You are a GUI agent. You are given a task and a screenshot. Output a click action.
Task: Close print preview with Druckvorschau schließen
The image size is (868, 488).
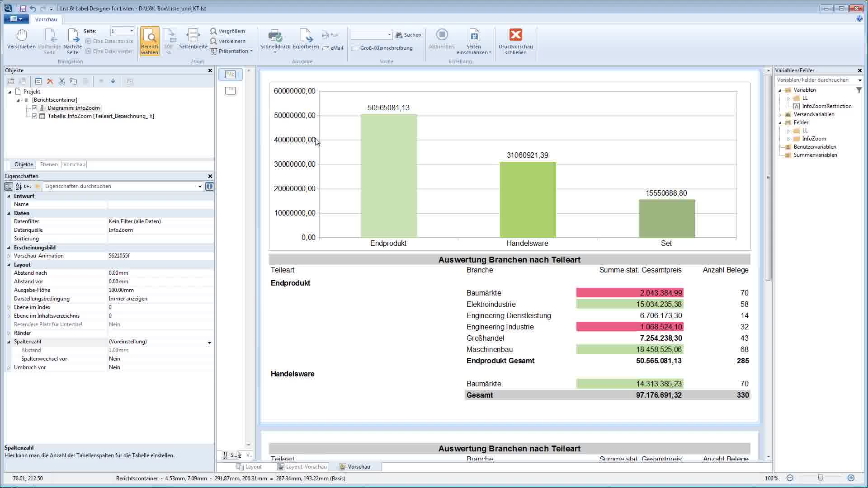tap(516, 42)
